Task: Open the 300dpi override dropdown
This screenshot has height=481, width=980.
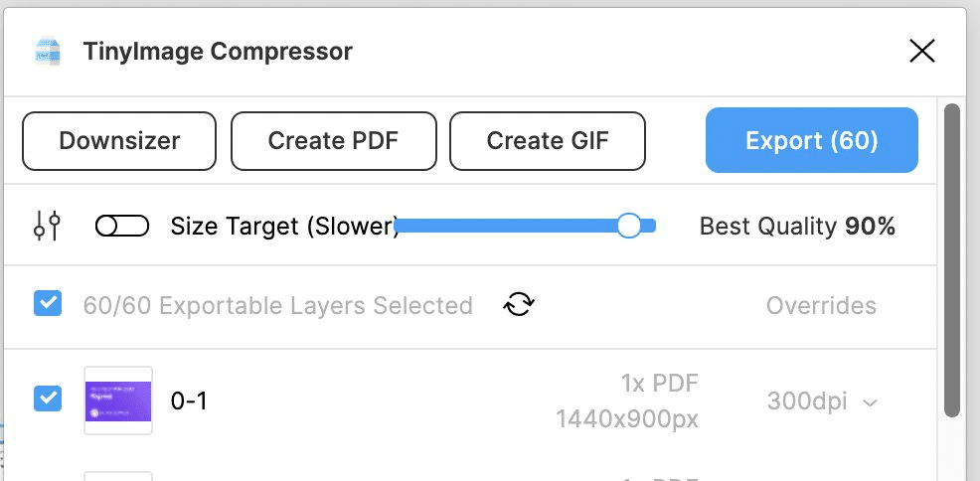Action: 822,401
